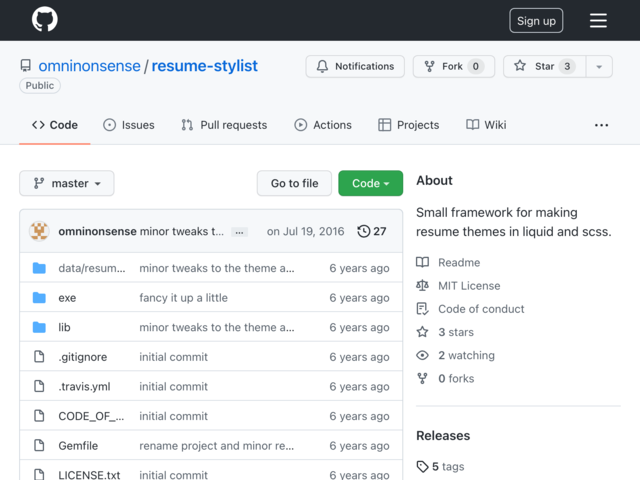Viewport: 640px width, 480px height.
Task: Open the 'fancy it up a little' commit
Action: coord(183,298)
